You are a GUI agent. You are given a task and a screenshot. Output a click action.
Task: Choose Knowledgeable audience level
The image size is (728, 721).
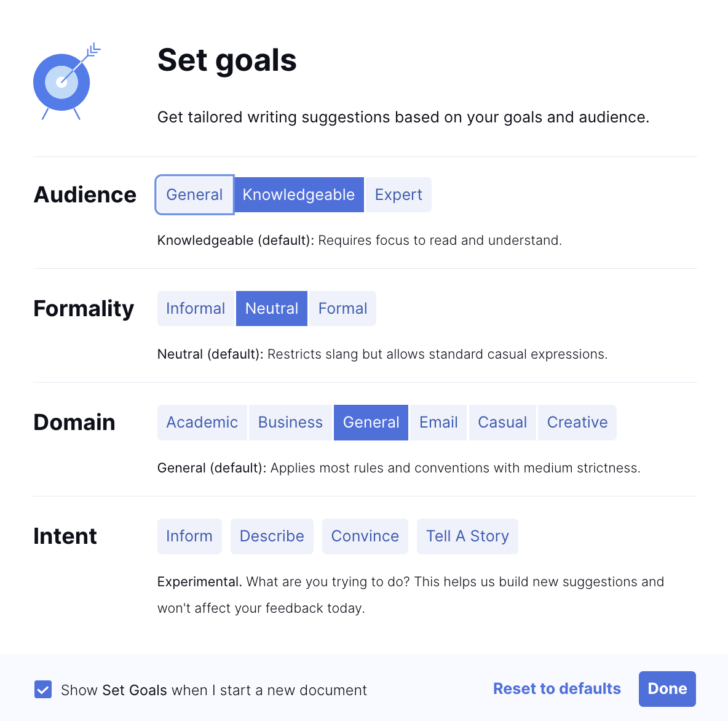(x=298, y=195)
